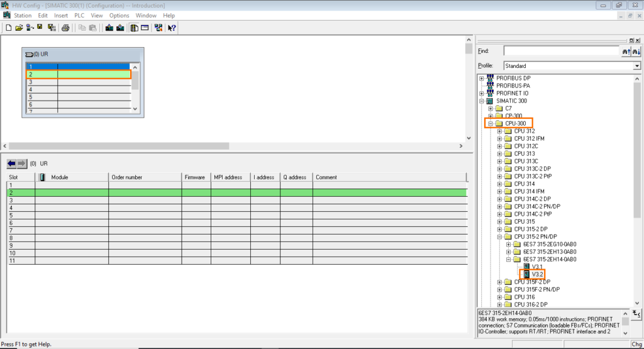The width and height of the screenshot is (644, 349).
Task: Click the Comment column header
Action: (x=389, y=177)
